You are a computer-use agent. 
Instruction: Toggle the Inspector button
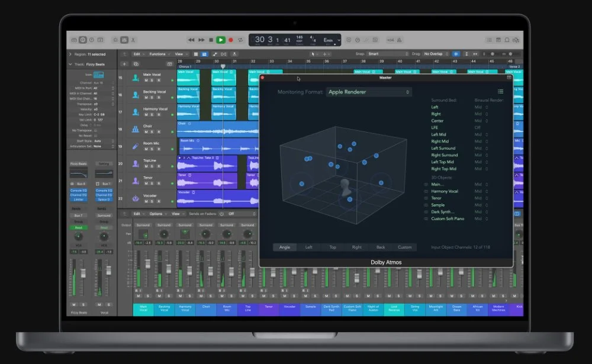point(83,40)
